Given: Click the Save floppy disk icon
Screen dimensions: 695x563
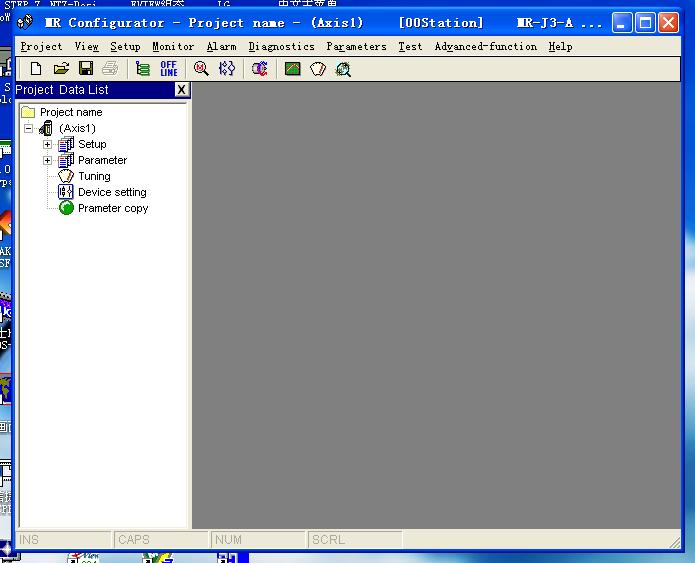Looking at the screenshot, I should [x=86, y=69].
